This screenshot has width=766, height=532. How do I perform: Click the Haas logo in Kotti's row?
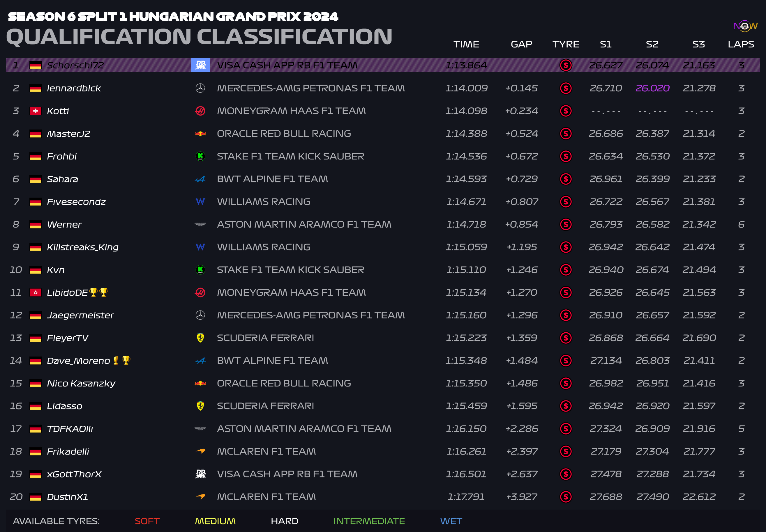coord(200,111)
